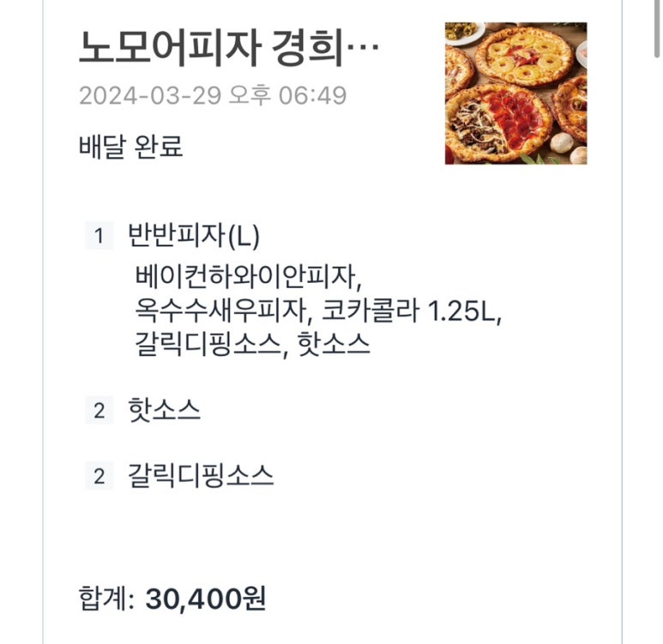Click the 합계 total label
This screenshot has height=644, width=663.
point(105,597)
